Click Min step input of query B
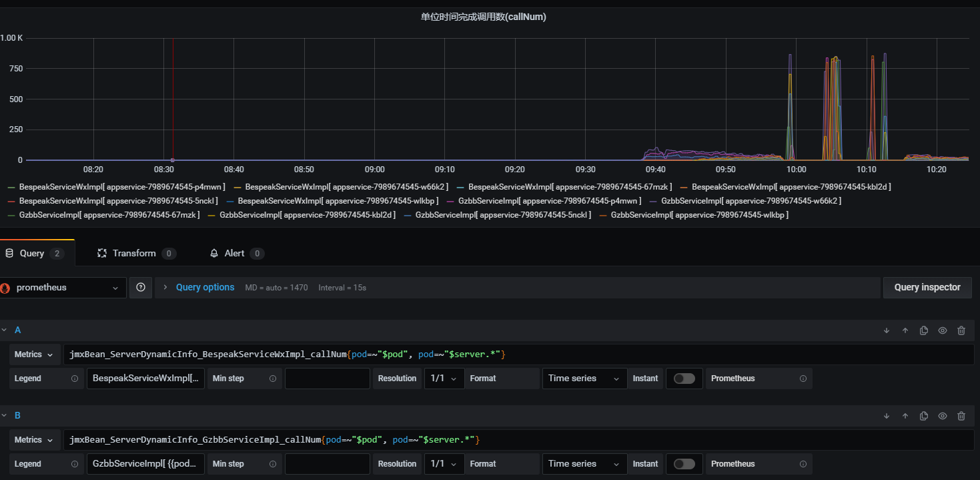The image size is (980, 480). click(x=327, y=464)
